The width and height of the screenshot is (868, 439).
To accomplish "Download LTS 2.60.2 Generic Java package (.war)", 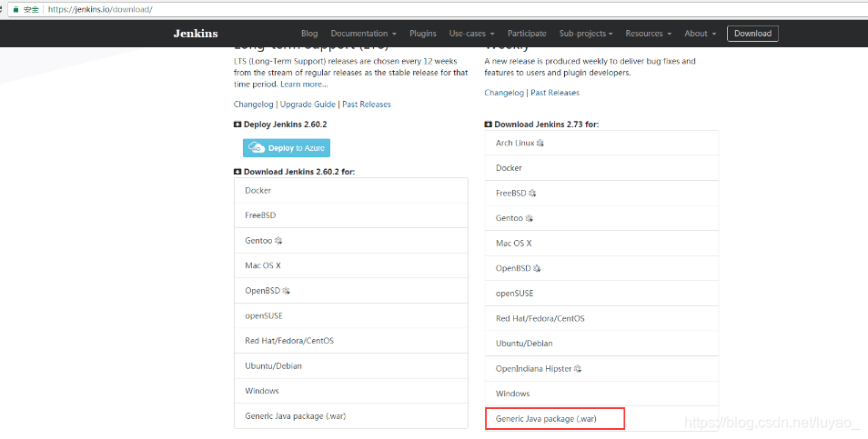I will click(351, 415).
